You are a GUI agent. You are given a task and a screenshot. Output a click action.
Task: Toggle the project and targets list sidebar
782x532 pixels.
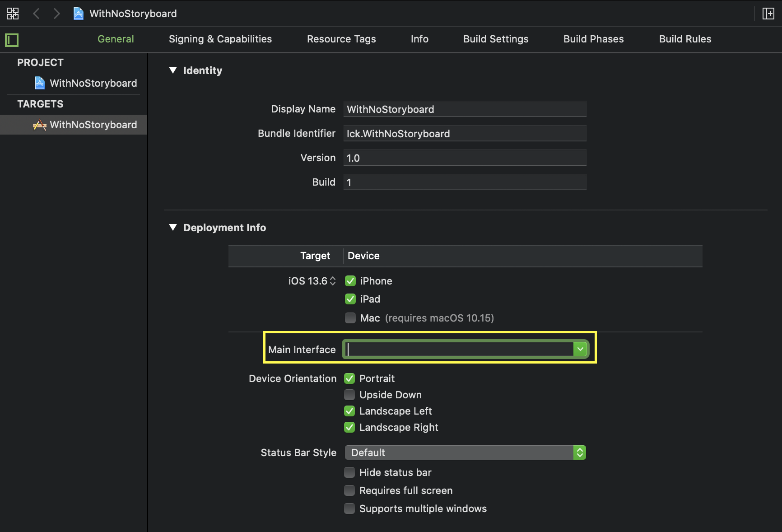pos(12,40)
